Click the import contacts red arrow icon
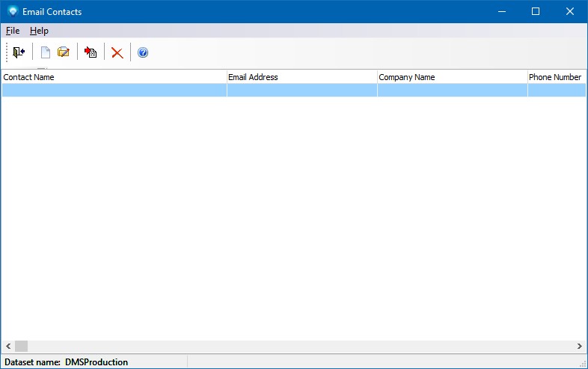588x369 pixels. click(91, 52)
